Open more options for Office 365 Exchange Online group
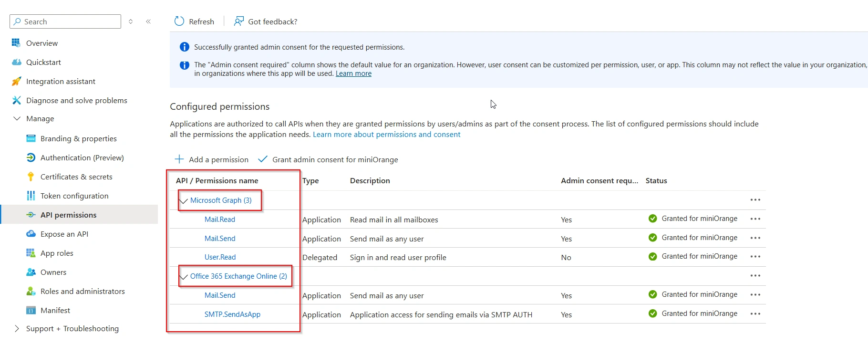 (755, 276)
